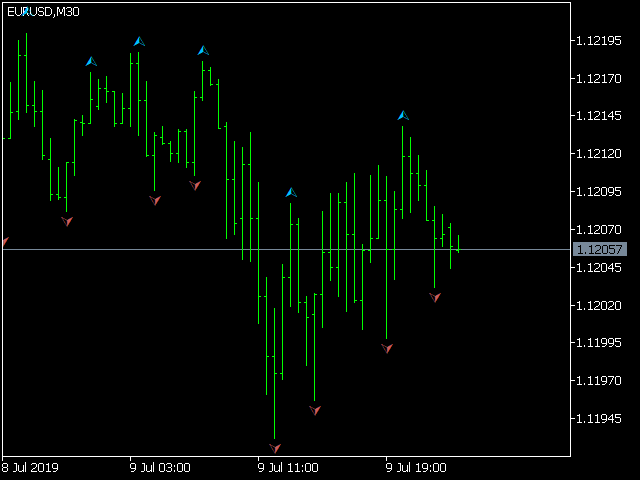
Task: Click the latest rightmost green price bar
Action: click(458, 244)
